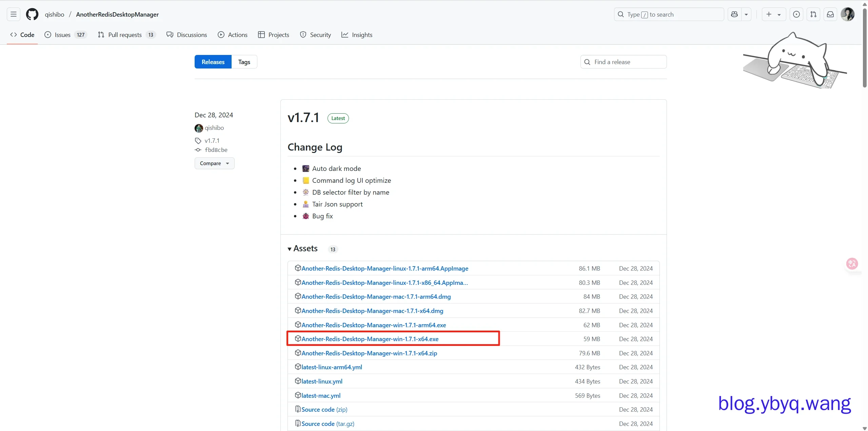
Task: Open the v1.7.1 release title
Action: tap(303, 118)
